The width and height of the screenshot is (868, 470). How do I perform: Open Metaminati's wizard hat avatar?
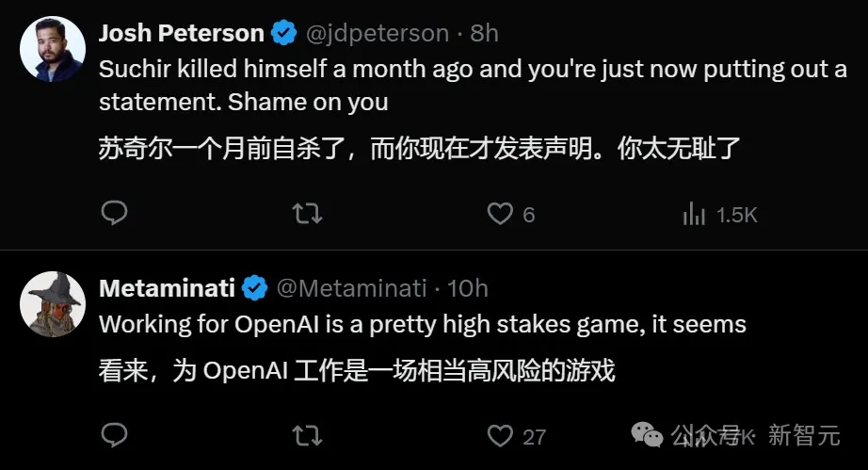point(52,302)
